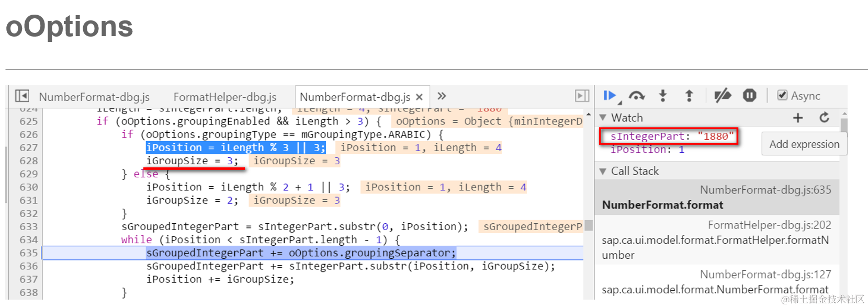Click the oOptions page heading

point(69,26)
